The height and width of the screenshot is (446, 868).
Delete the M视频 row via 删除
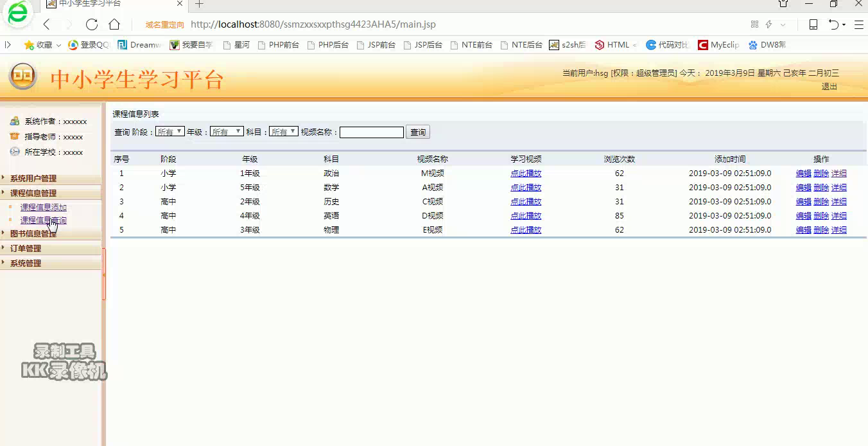point(821,174)
